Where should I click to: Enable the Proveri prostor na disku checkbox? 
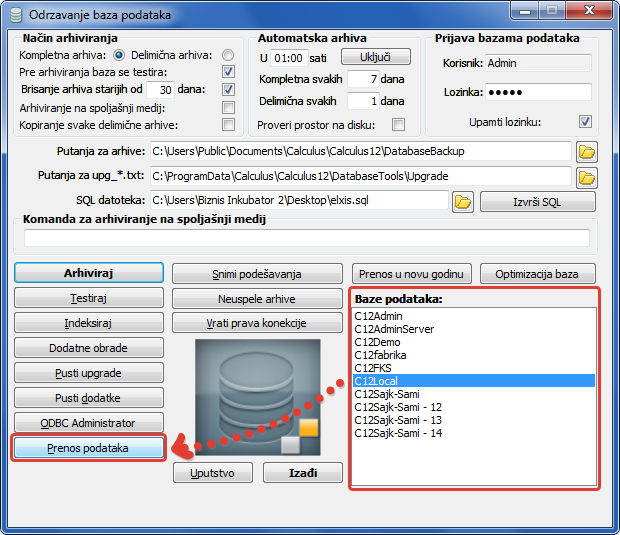click(398, 125)
